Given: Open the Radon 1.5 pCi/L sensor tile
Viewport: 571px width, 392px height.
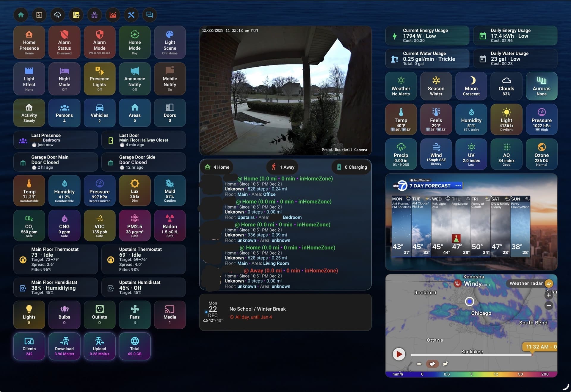Looking at the screenshot, I should point(170,225).
